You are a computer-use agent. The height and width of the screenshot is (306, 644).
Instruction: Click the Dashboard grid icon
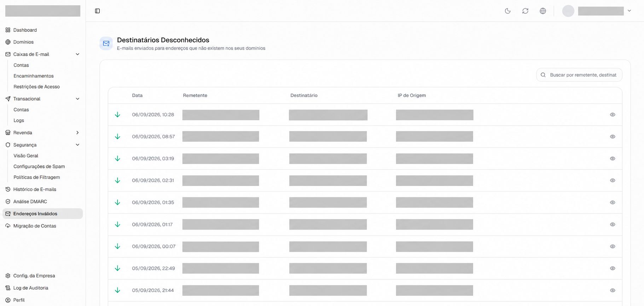pos(8,30)
